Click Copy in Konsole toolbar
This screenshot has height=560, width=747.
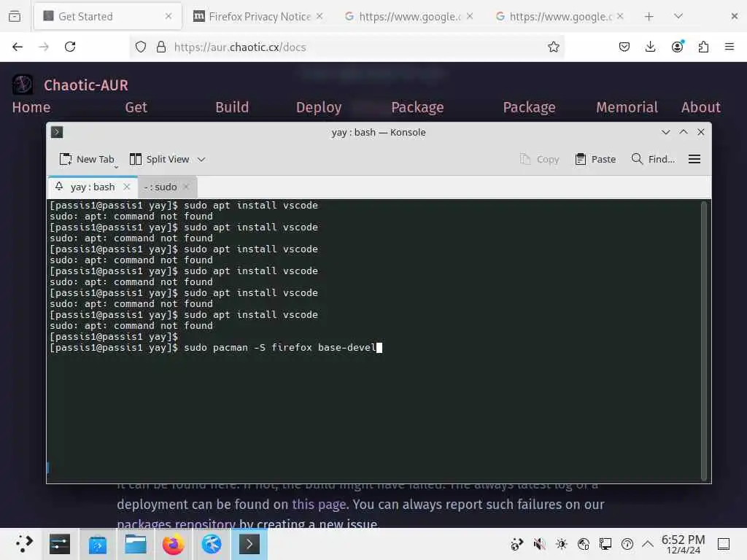(x=539, y=159)
